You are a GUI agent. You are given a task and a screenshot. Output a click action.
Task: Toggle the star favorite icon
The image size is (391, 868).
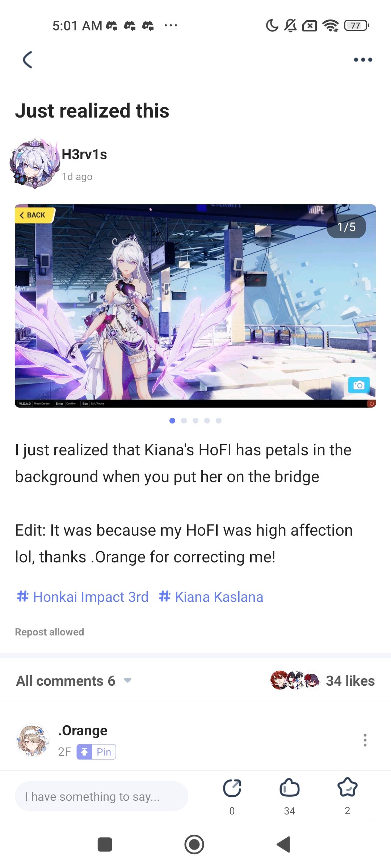pos(347,787)
